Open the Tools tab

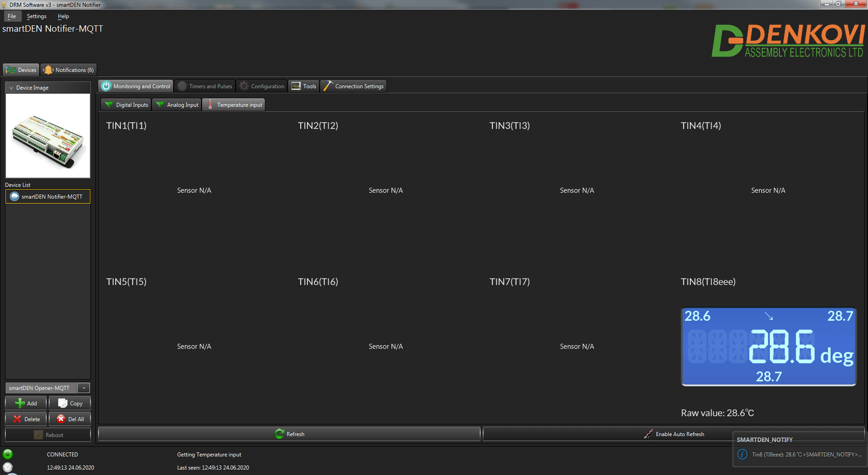[304, 86]
